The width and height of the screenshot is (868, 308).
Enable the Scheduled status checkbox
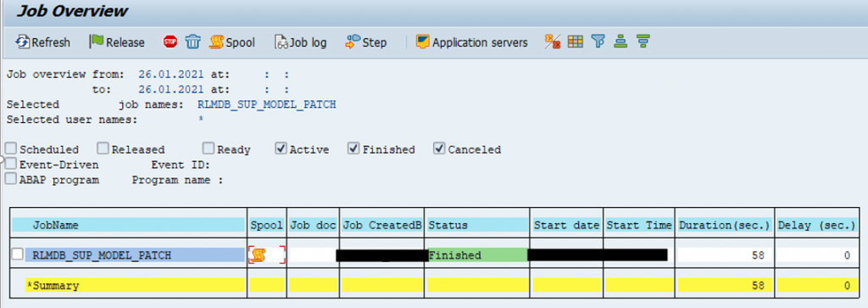pyautogui.click(x=10, y=148)
